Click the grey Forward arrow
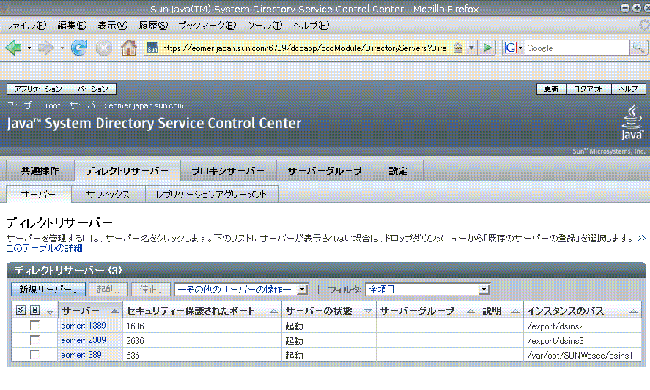This screenshot has width=650, height=390. click(45, 48)
